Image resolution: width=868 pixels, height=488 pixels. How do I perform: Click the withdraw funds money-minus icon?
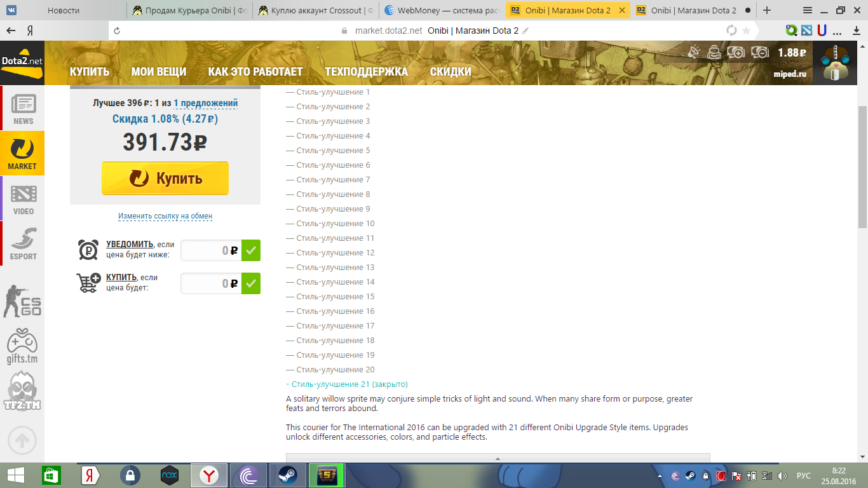(x=760, y=52)
